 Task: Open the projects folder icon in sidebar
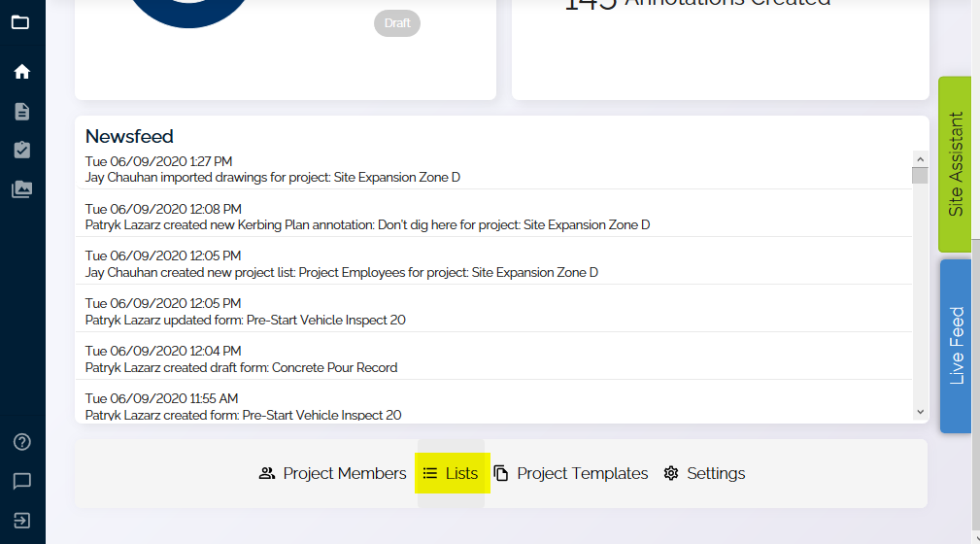pos(20,22)
